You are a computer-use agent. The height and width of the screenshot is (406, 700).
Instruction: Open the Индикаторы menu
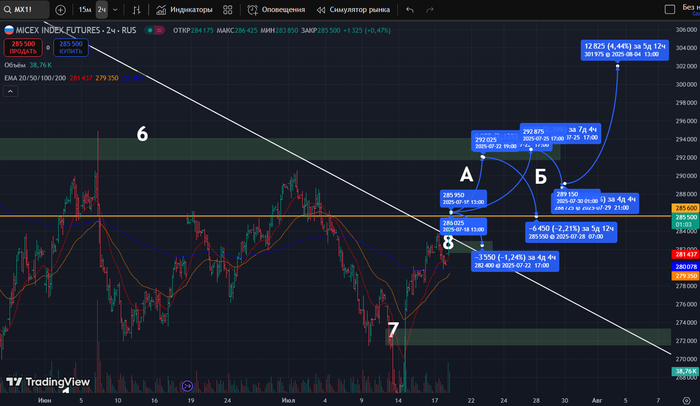(185, 9)
